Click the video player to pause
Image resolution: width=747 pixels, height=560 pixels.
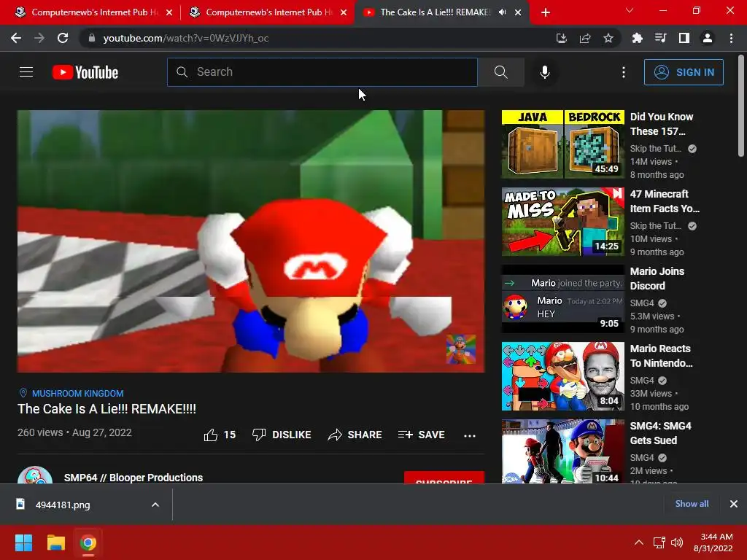pyautogui.click(x=251, y=241)
